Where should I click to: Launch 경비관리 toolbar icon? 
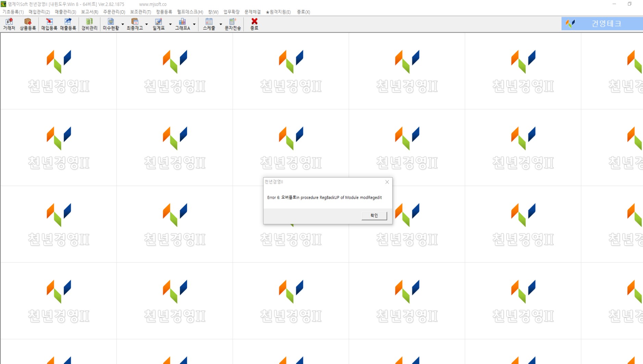pyautogui.click(x=89, y=24)
